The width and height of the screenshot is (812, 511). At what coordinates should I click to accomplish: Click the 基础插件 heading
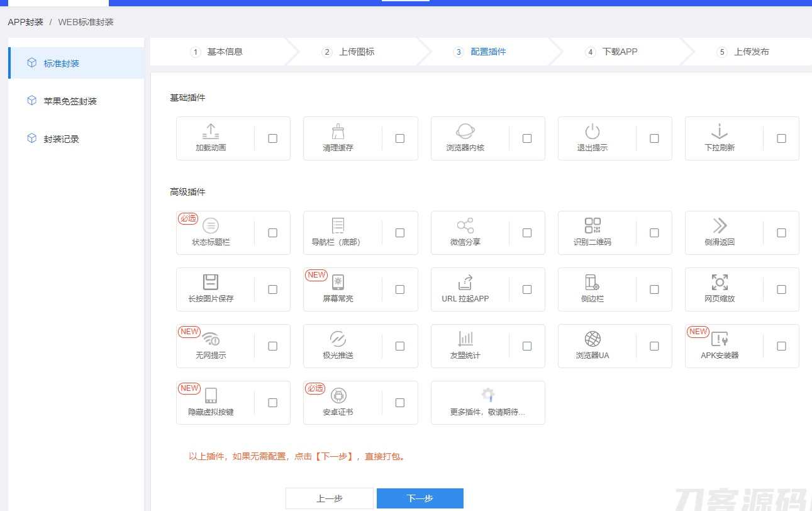(187, 98)
